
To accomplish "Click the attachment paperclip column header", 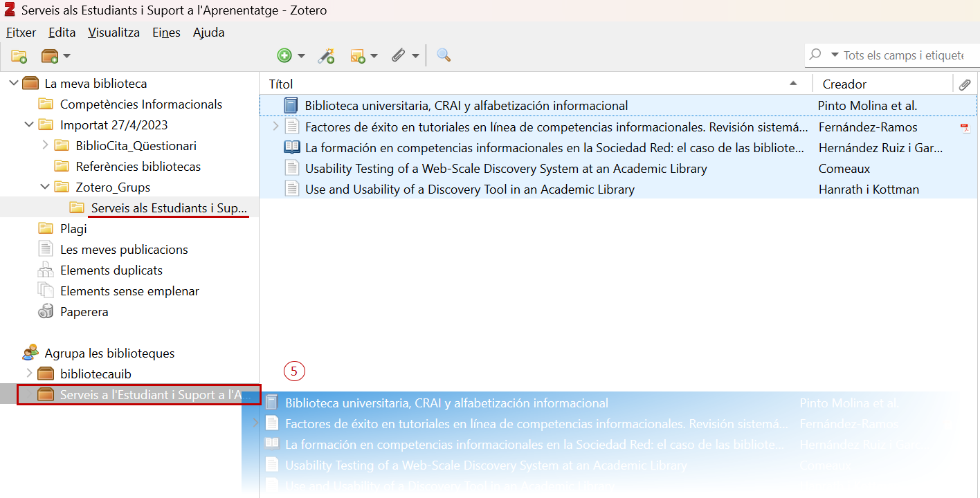I will (965, 84).
